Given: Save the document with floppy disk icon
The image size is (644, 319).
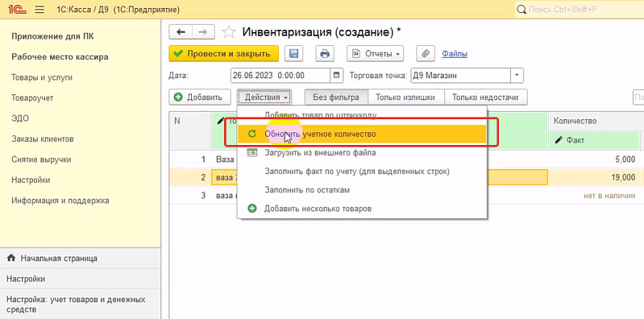Looking at the screenshot, I should (x=293, y=54).
